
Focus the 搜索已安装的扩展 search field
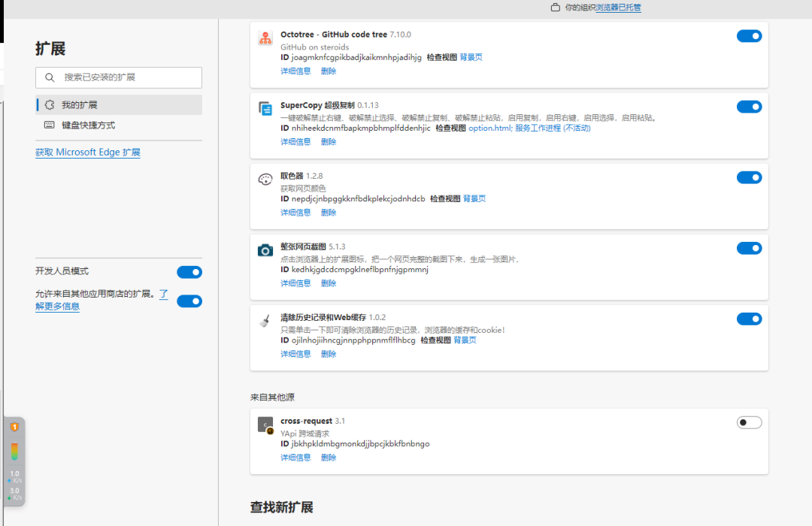119,77
